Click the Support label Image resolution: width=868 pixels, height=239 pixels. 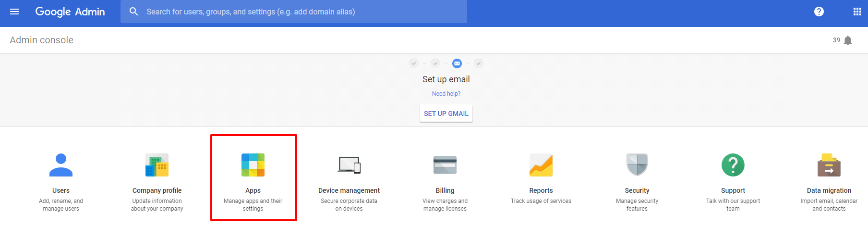click(733, 190)
